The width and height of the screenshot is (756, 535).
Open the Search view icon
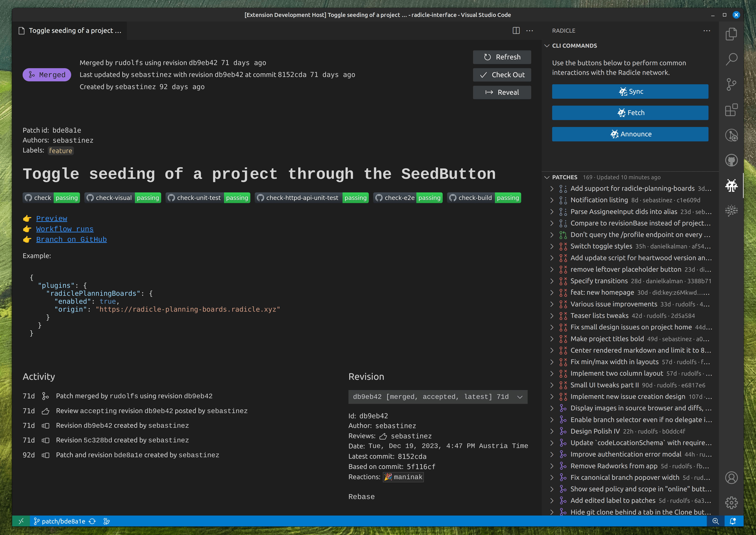[731, 59]
